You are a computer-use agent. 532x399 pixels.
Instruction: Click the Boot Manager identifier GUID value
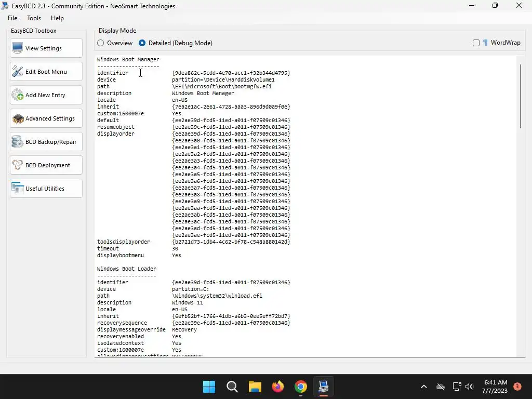point(231,73)
